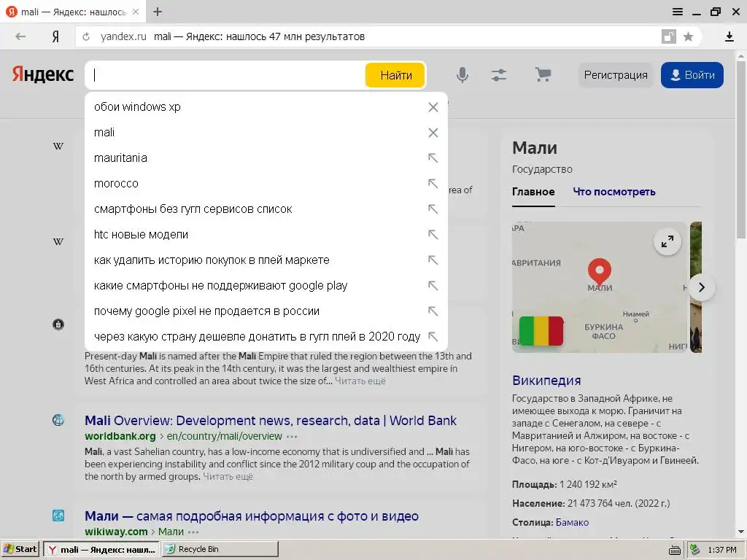
Task: Open the on-screen keyboard tray icon
Action: 674,550
